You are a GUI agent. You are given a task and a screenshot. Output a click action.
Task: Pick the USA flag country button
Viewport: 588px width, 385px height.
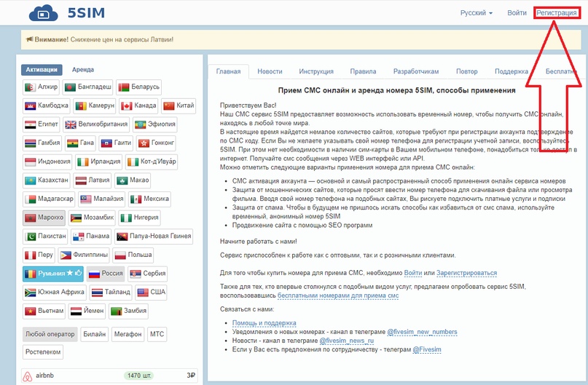[152, 292]
